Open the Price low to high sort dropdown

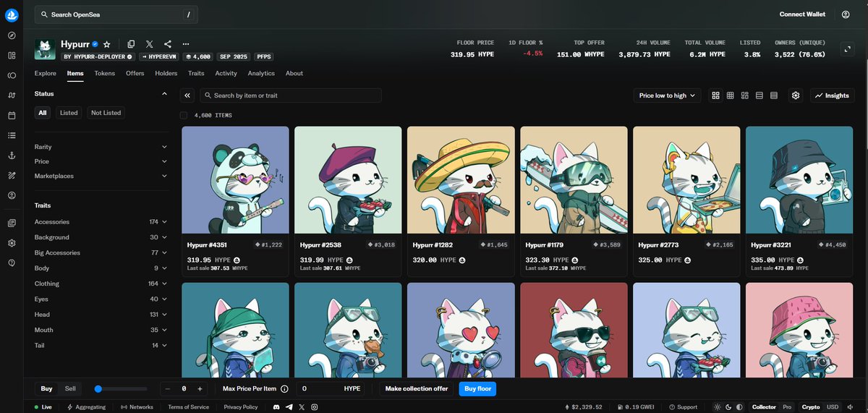pos(667,95)
